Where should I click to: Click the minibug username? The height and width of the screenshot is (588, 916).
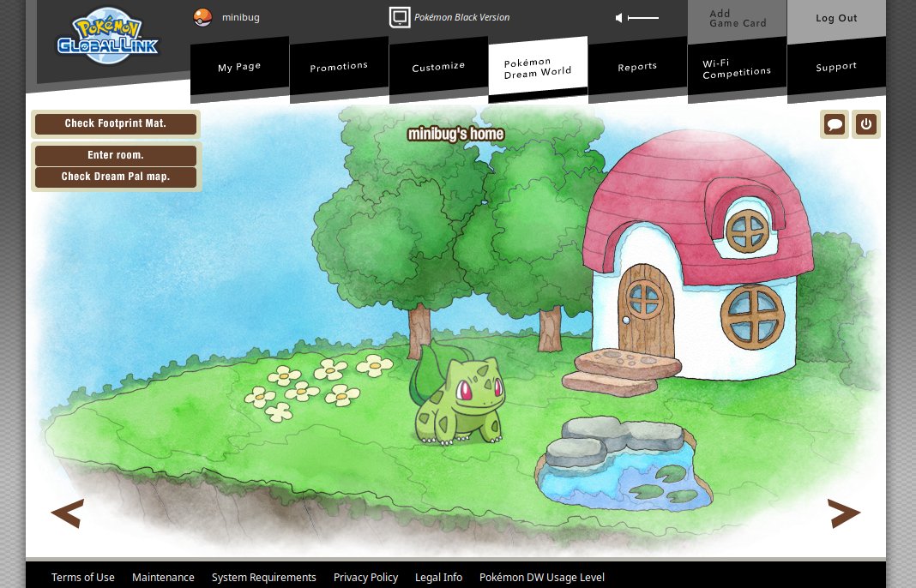pyautogui.click(x=241, y=17)
